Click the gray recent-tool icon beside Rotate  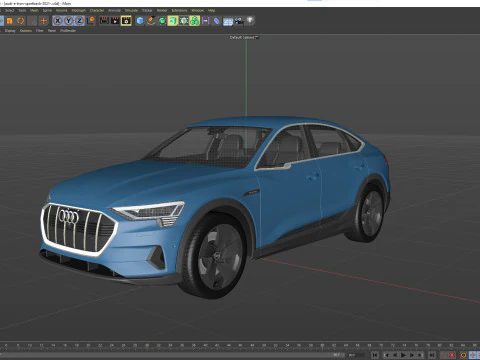[32, 21]
